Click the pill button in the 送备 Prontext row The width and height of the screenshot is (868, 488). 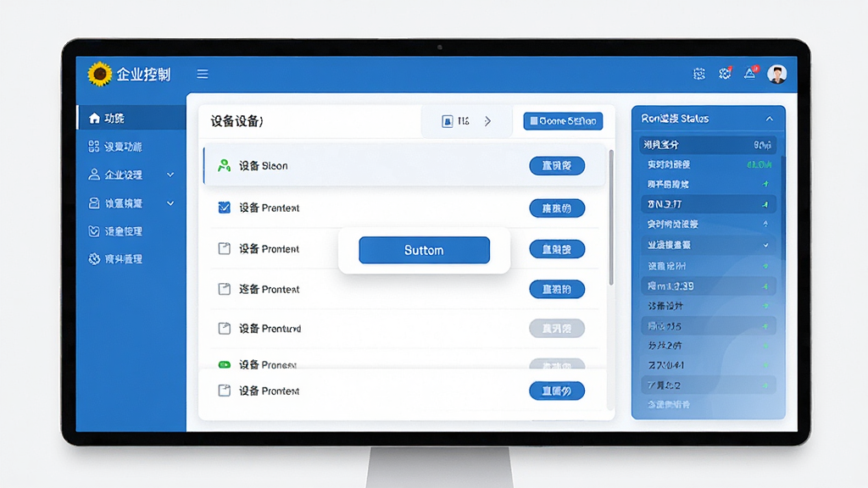click(557, 290)
